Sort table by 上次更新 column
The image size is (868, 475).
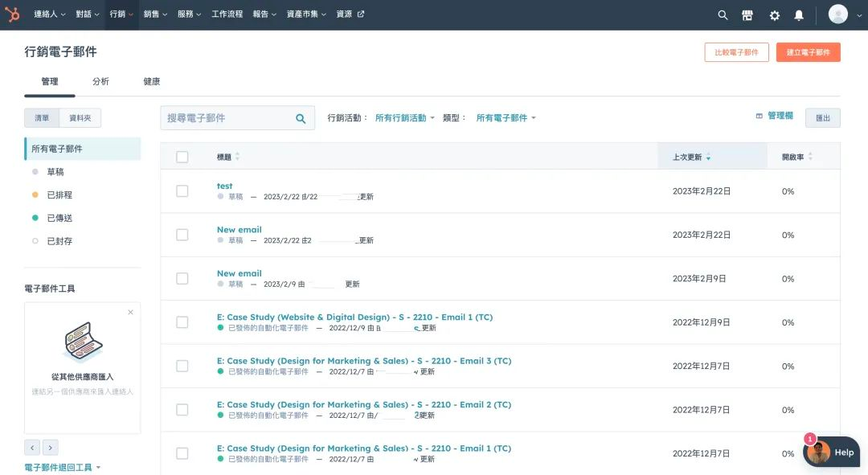691,158
